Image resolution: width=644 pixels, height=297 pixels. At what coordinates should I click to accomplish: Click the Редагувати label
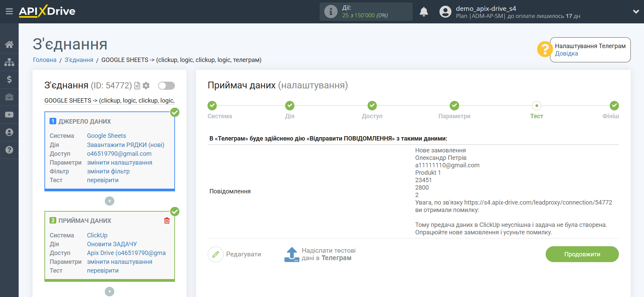(243, 254)
